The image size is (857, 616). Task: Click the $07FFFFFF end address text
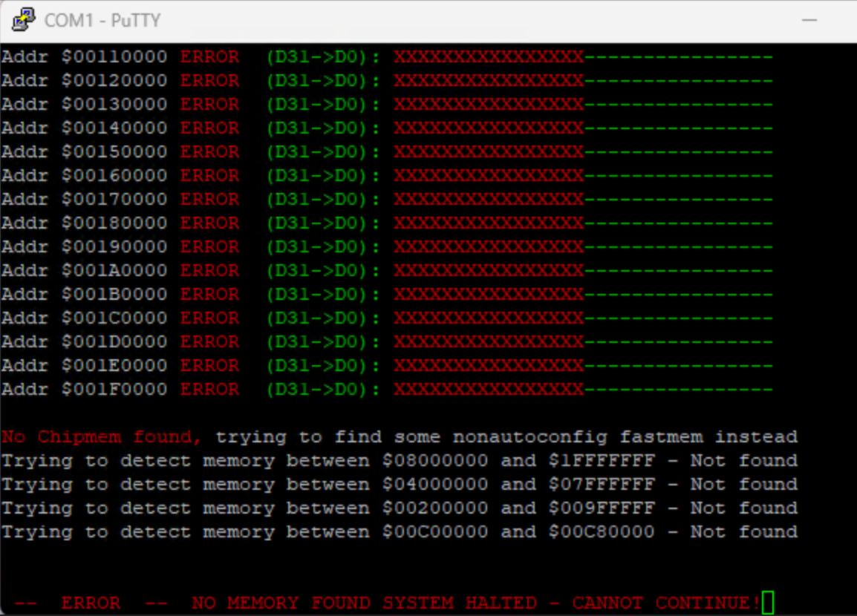pyautogui.click(x=602, y=485)
